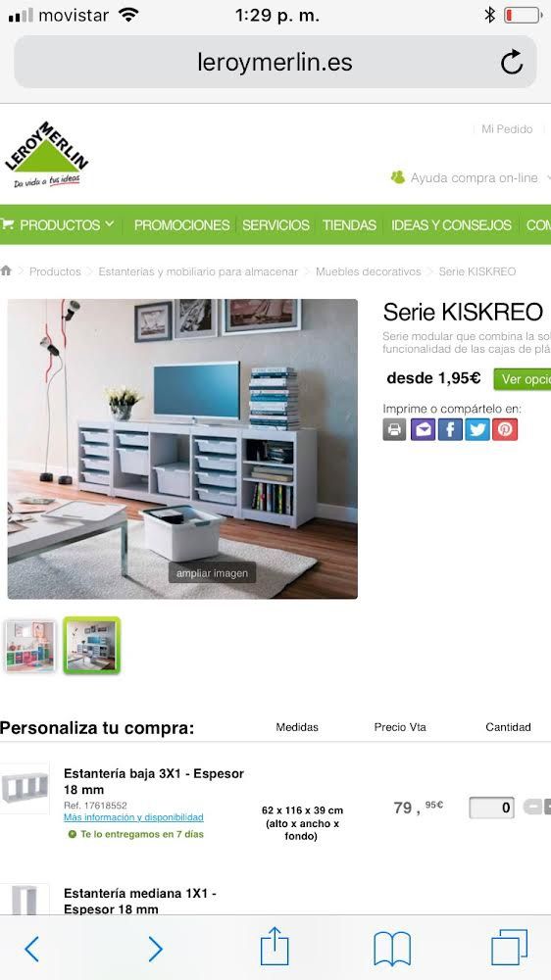
Task: Pin the product on Pinterest
Action: tap(505, 429)
